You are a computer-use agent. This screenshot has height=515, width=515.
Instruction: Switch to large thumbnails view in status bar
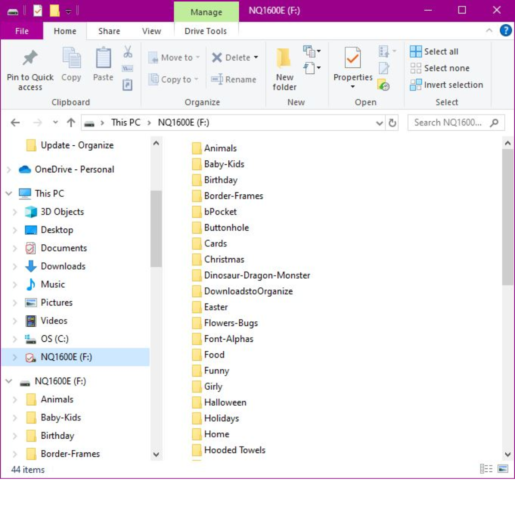point(503,469)
